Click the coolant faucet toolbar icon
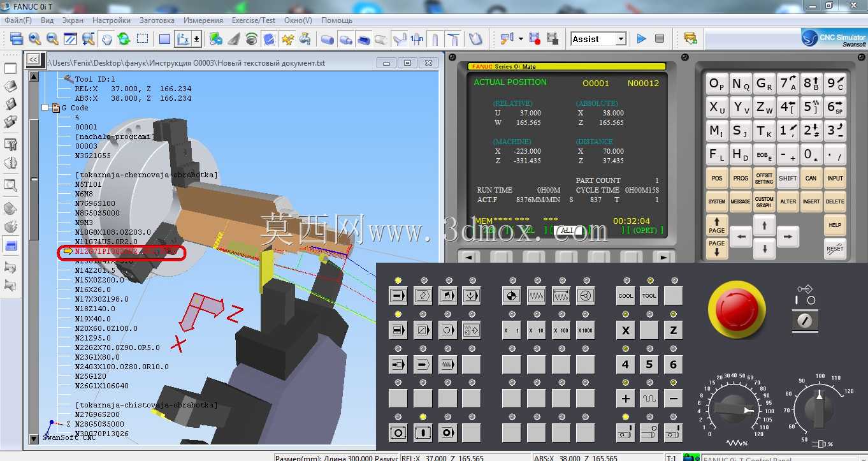Screen dimensions: 868x461 [305, 39]
